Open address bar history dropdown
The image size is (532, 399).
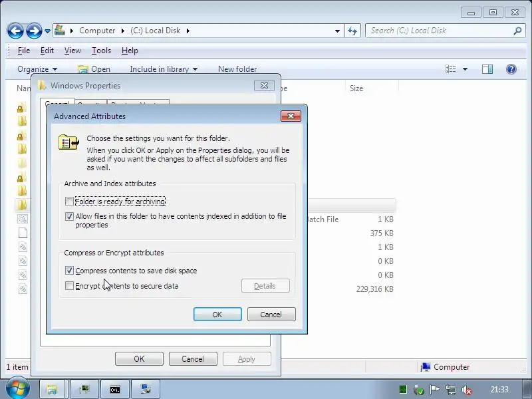point(337,31)
